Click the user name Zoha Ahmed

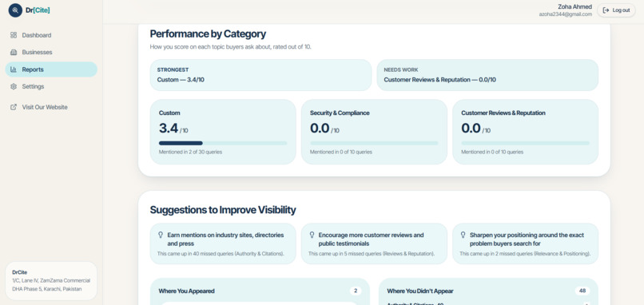(x=574, y=6)
